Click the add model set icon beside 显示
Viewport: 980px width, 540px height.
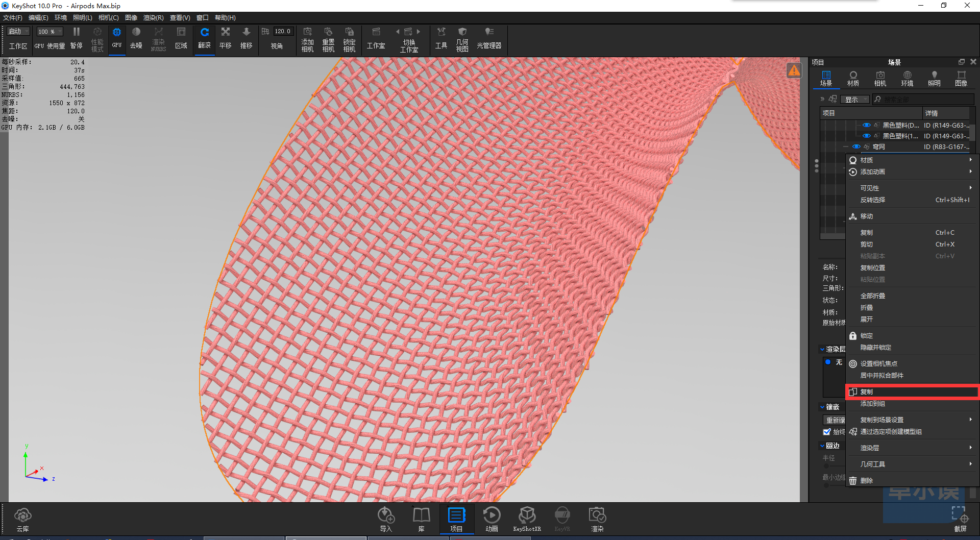click(x=832, y=99)
